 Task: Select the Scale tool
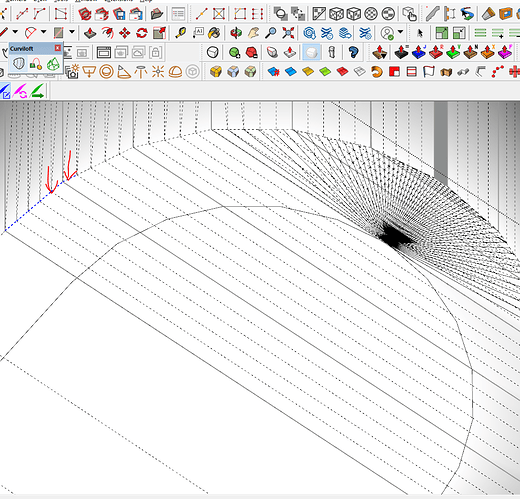pos(159,33)
